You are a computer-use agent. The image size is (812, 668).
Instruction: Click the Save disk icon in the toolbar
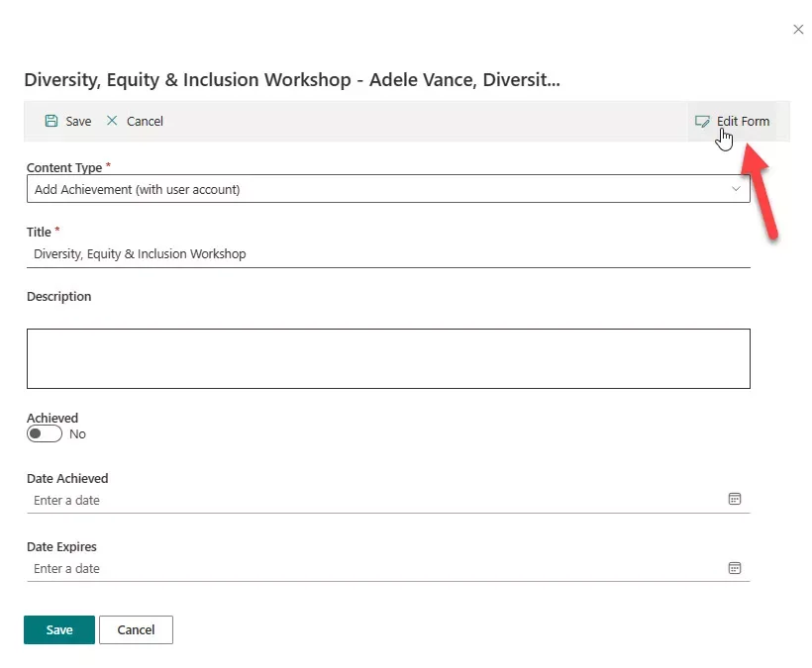pyautogui.click(x=51, y=121)
